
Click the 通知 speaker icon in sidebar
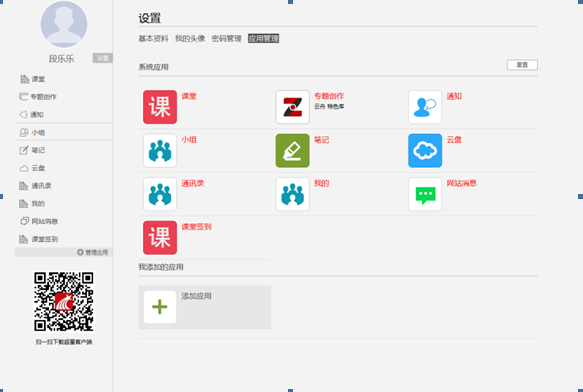(23, 115)
